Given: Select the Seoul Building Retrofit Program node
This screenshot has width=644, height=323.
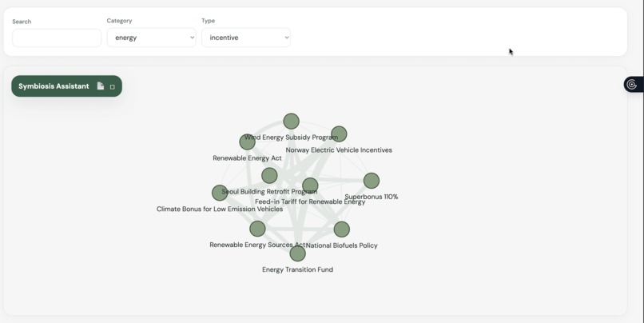Looking at the screenshot, I should pos(269,175).
